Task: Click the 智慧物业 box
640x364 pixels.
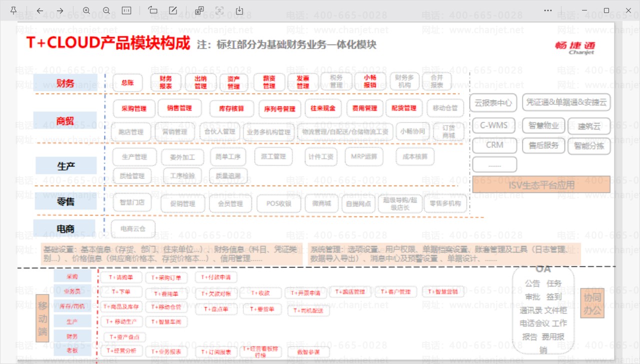Action: pyautogui.click(x=543, y=125)
